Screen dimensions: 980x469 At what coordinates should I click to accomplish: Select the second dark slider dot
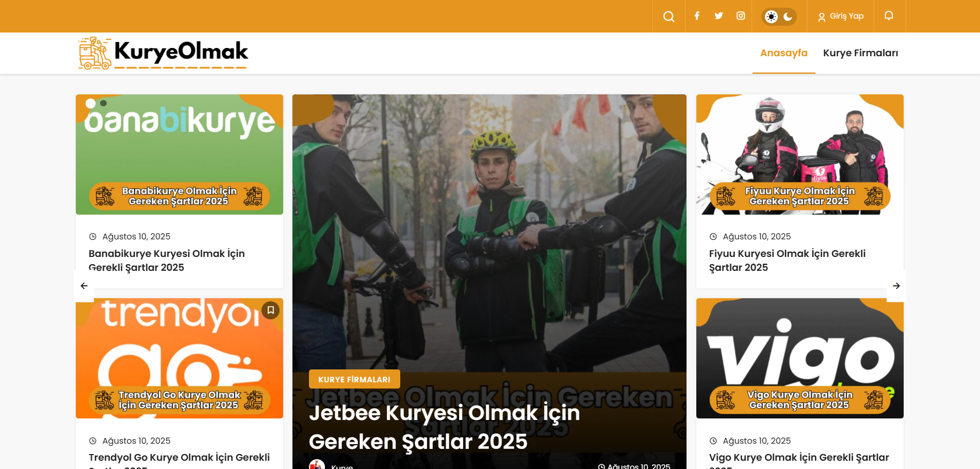(104, 103)
